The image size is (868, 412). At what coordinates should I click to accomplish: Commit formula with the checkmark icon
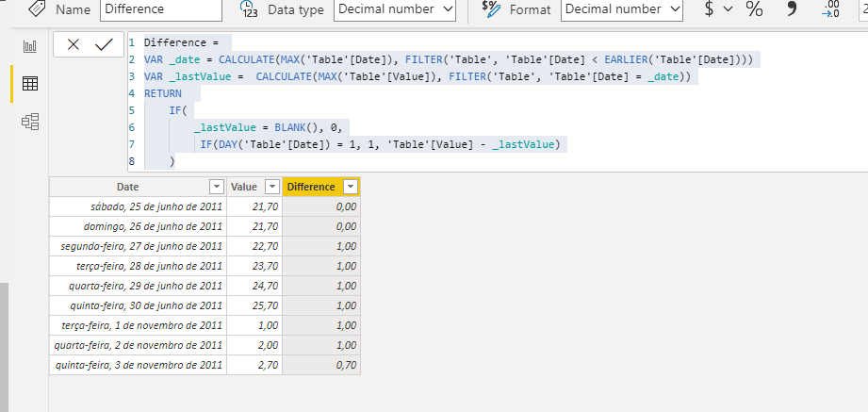coord(104,45)
